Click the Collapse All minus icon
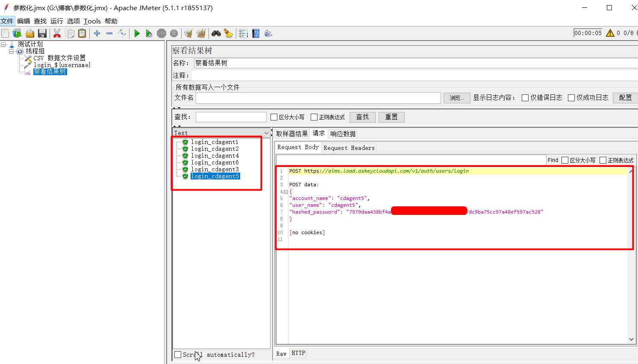 click(109, 33)
